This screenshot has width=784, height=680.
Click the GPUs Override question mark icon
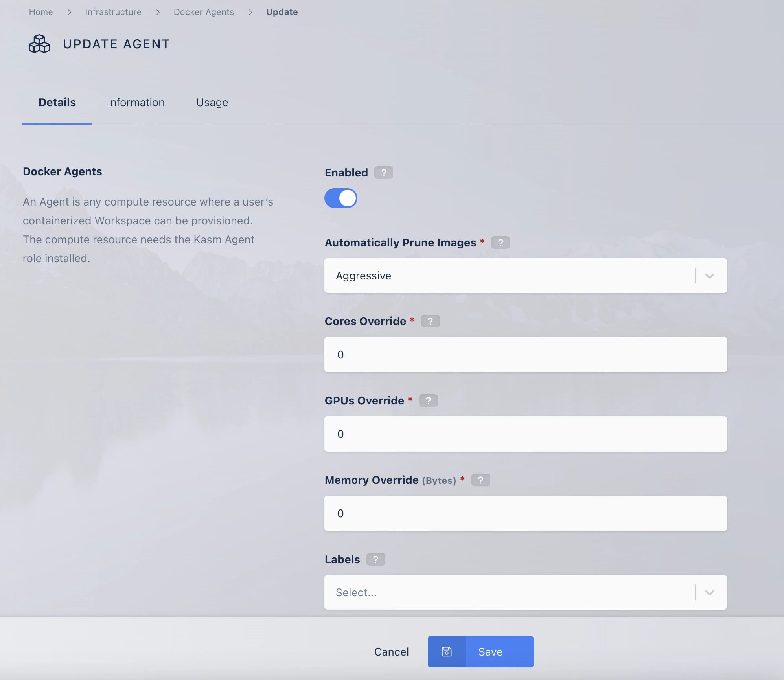tap(428, 401)
